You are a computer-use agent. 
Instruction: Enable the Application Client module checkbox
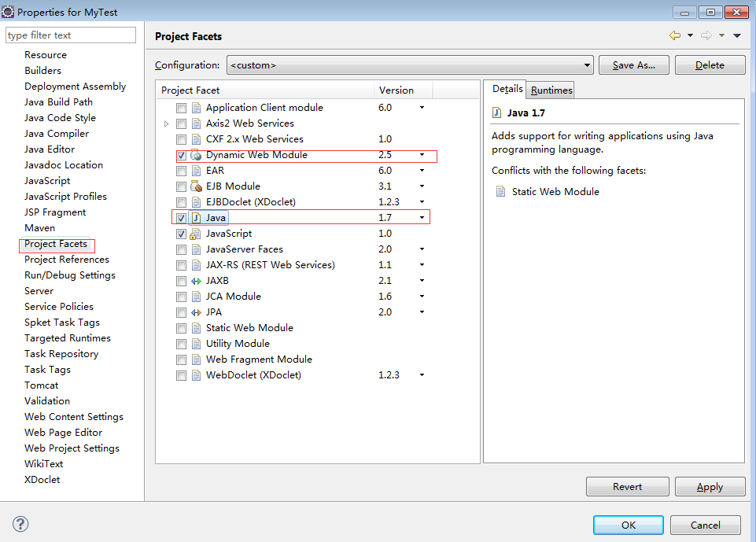pos(181,108)
